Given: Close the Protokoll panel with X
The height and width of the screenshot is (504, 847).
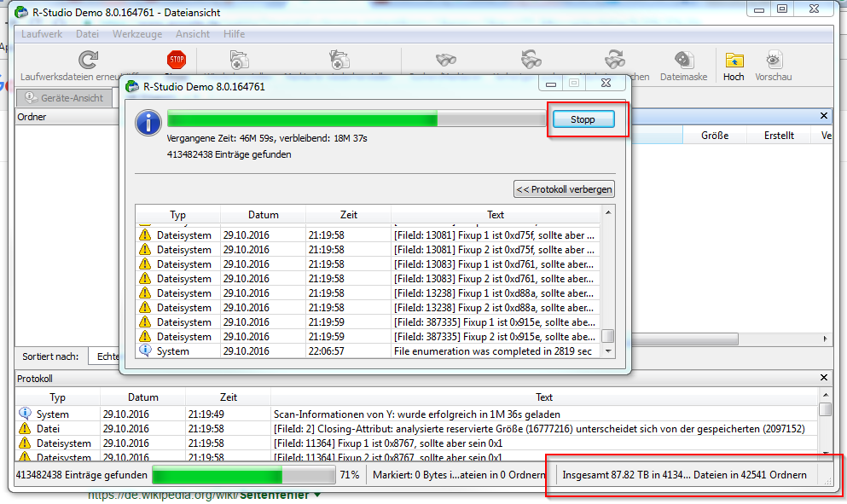Looking at the screenshot, I should point(824,378).
